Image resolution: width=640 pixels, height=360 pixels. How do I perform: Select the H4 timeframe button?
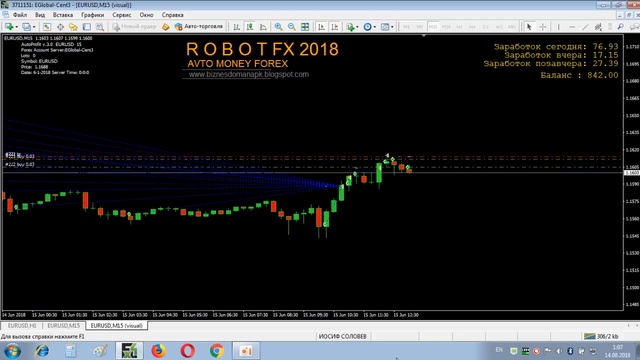click(472, 27)
